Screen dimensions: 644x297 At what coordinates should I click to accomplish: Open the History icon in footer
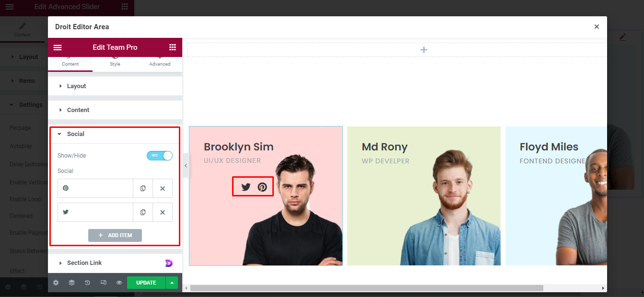pyautogui.click(x=87, y=283)
